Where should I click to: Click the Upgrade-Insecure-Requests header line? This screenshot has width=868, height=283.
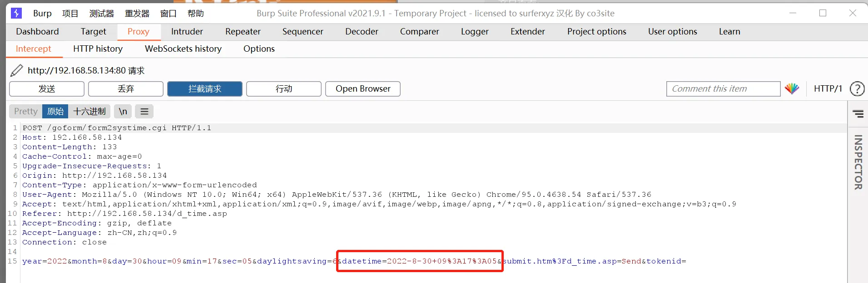click(x=92, y=166)
